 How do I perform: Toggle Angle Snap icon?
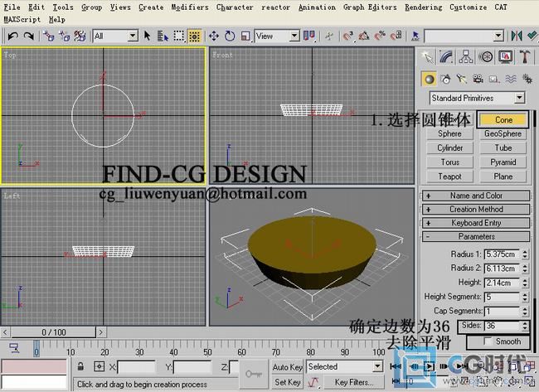(x=364, y=36)
